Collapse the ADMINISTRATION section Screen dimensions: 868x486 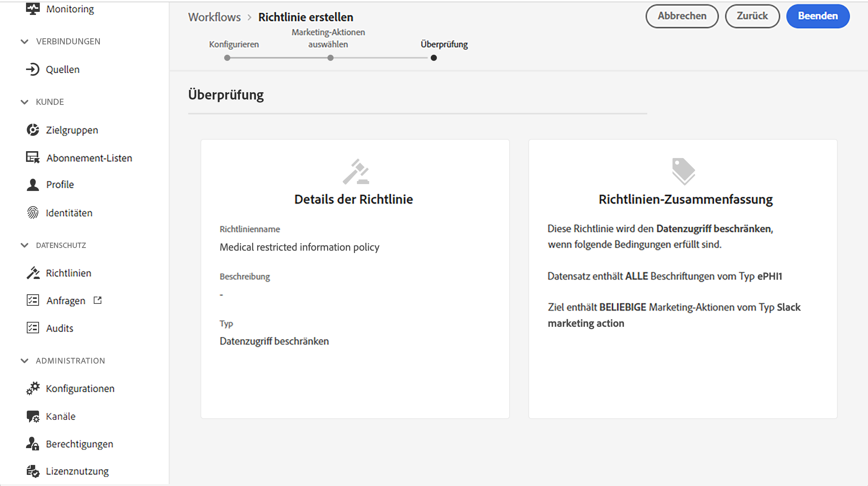point(24,360)
